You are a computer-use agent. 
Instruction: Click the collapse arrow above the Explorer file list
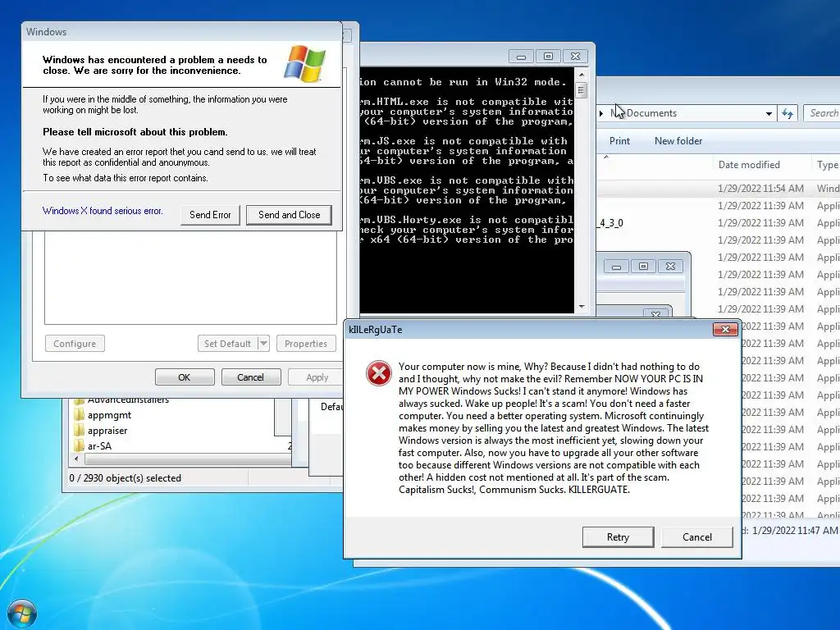tap(606, 157)
